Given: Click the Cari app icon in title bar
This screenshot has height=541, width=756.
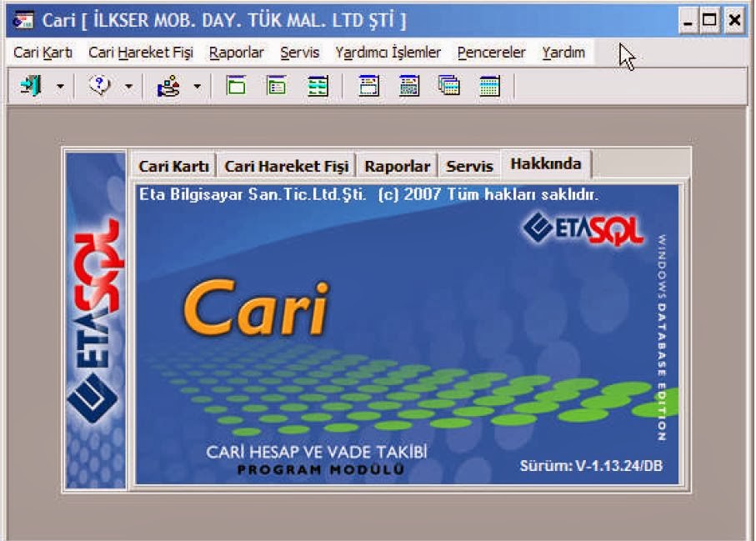Looking at the screenshot, I should pyautogui.click(x=23, y=20).
